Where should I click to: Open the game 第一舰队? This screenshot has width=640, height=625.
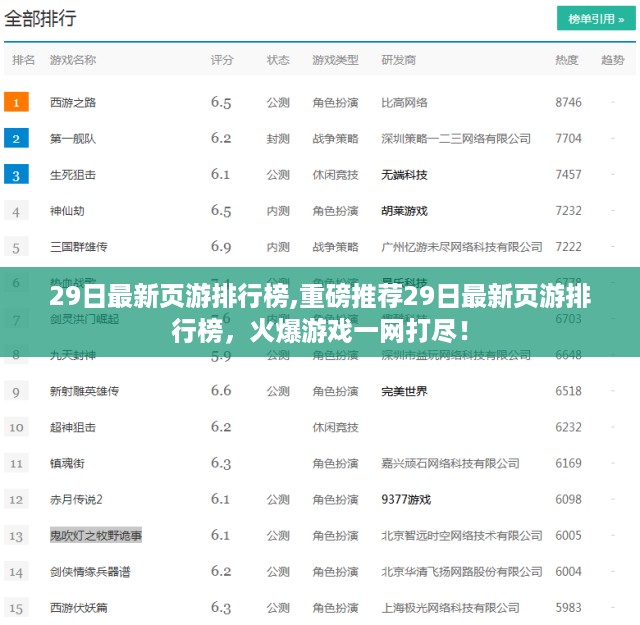[x=73, y=138]
